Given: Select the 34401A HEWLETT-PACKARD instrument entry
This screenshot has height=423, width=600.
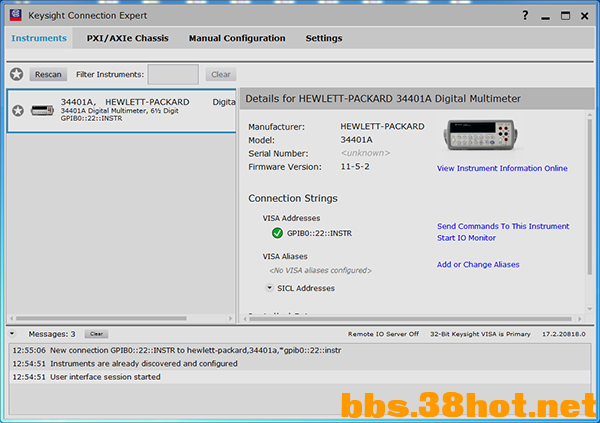Looking at the screenshot, I should [122, 111].
